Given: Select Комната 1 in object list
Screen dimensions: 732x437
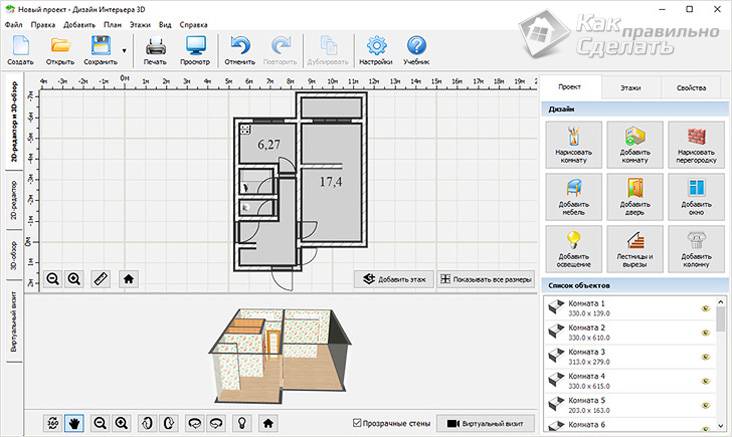Looking at the screenshot, I should 630,308.
